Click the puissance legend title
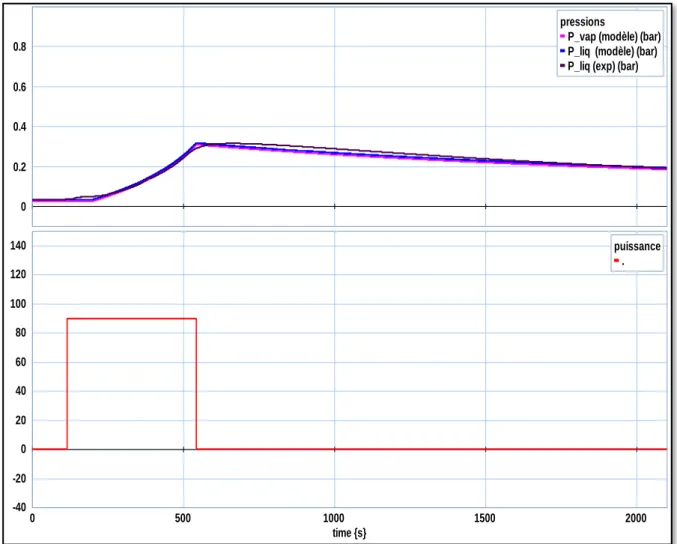Image resolution: width=677 pixels, height=544 pixels. click(x=637, y=247)
